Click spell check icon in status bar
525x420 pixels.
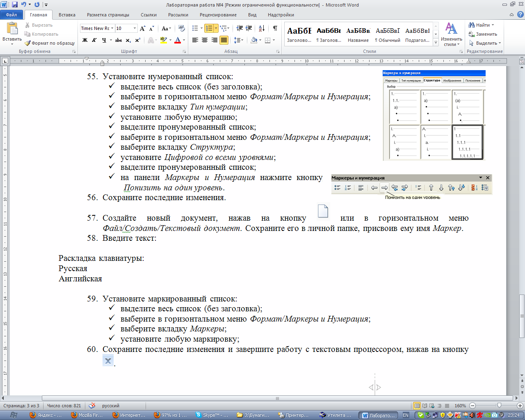pyautogui.click(x=92, y=406)
